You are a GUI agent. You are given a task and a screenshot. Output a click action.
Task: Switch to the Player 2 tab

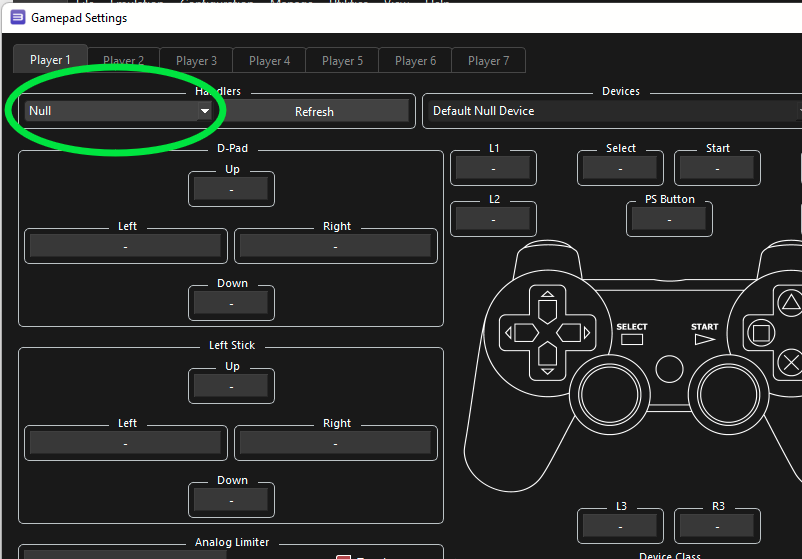coord(123,61)
